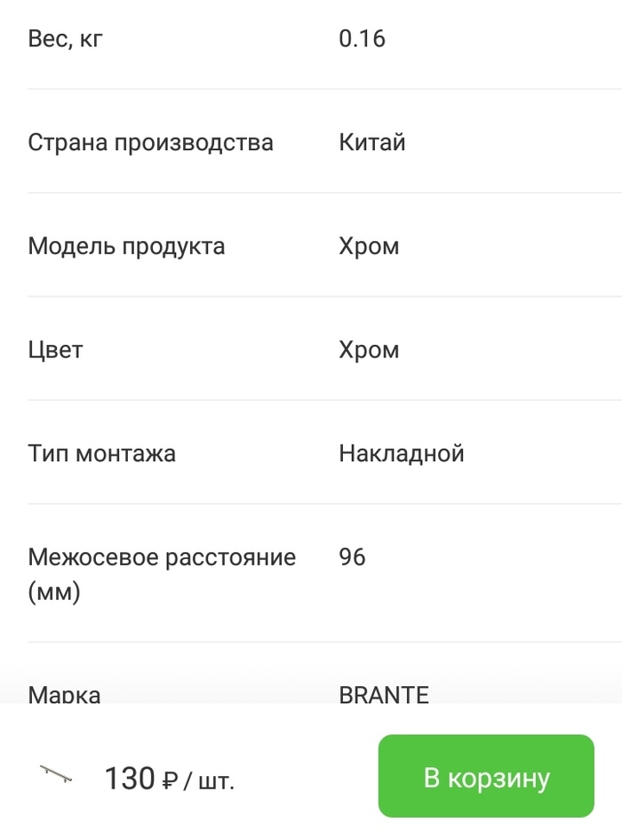Select the 'Модель продукта' label
Viewport: 622px width, 840px height.
pyautogui.click(x=126, y=246)
